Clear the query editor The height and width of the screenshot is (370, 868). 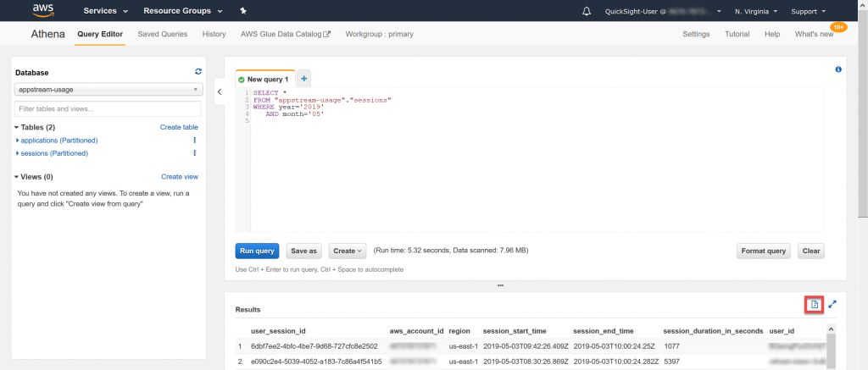[811, 251]
